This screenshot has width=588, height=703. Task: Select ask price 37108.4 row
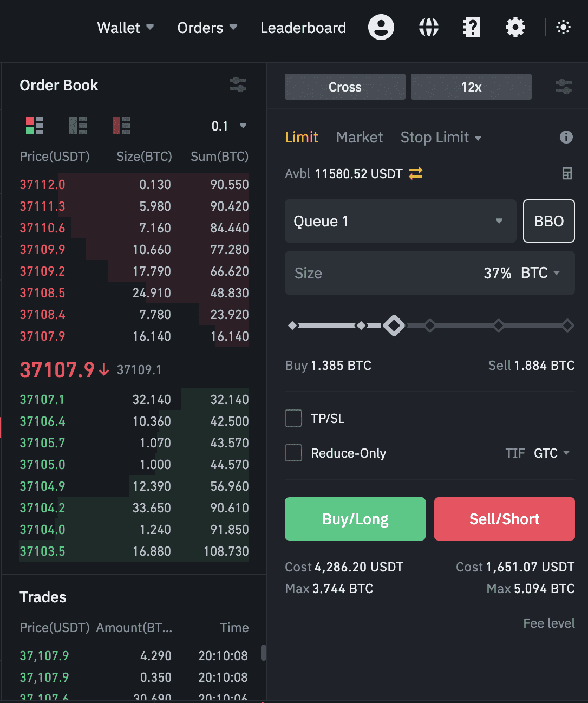[x=134, y=315]
